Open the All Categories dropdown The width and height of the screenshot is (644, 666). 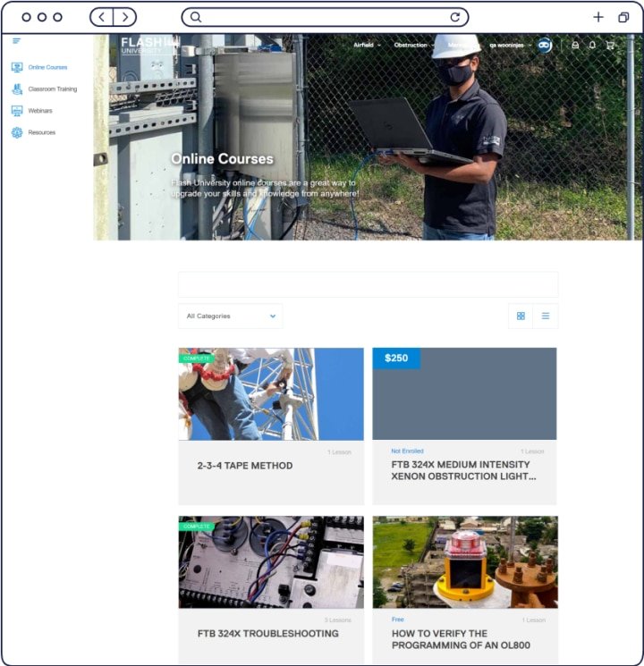click(231, 316)
